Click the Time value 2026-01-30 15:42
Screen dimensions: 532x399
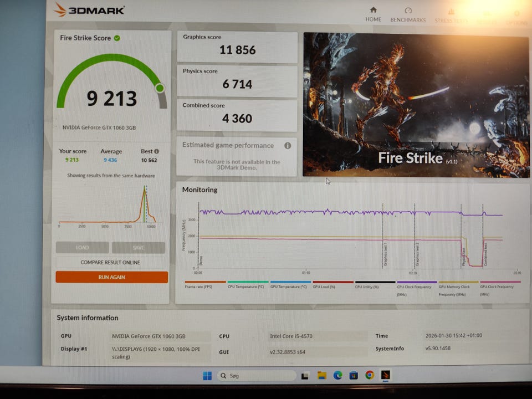pos(454,335)
